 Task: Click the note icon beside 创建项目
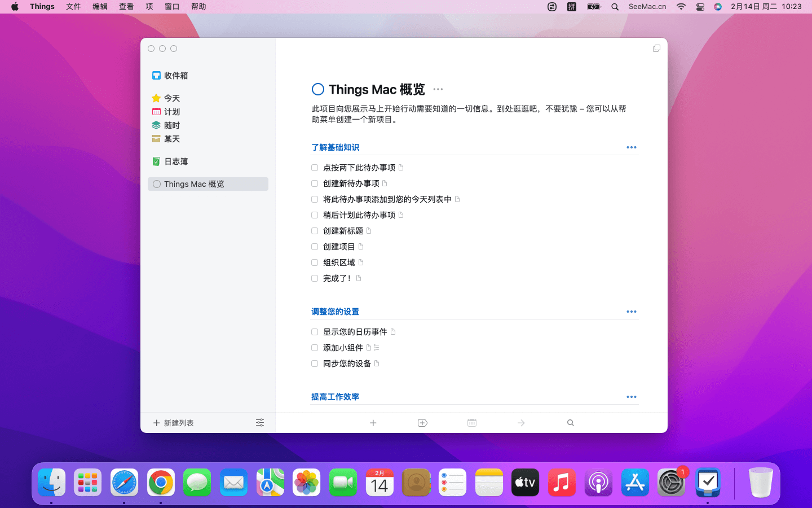click(x=361, y=247)
